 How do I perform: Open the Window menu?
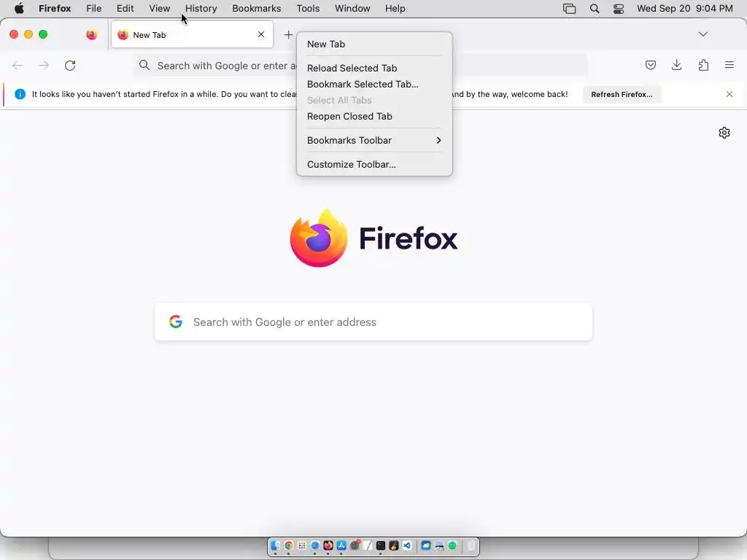click(x=352, y=9)
